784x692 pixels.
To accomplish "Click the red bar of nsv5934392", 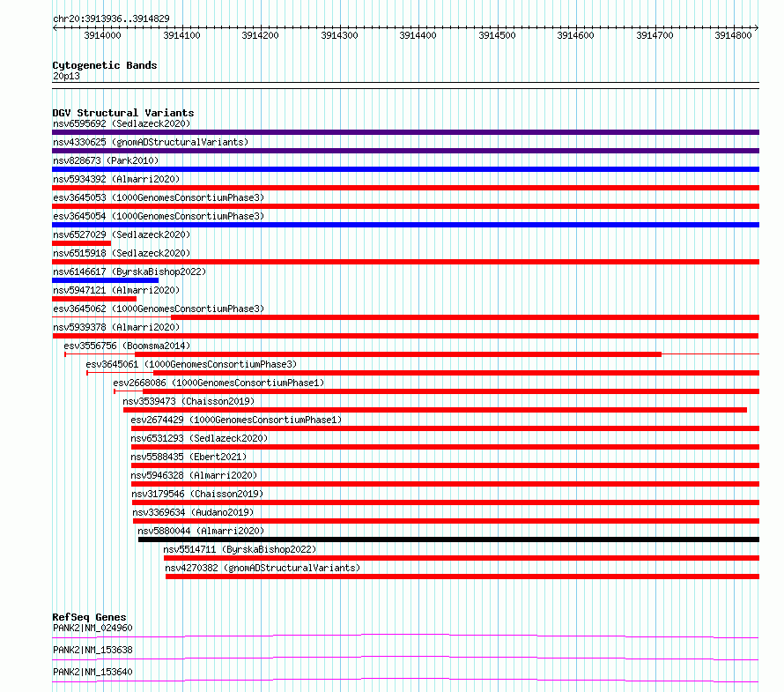I will [405, 188].
